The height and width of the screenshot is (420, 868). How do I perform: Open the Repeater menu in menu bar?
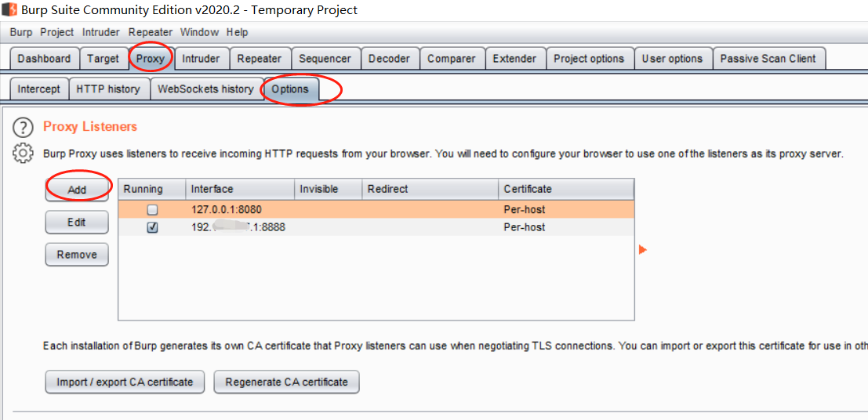(x=150, y=32)
